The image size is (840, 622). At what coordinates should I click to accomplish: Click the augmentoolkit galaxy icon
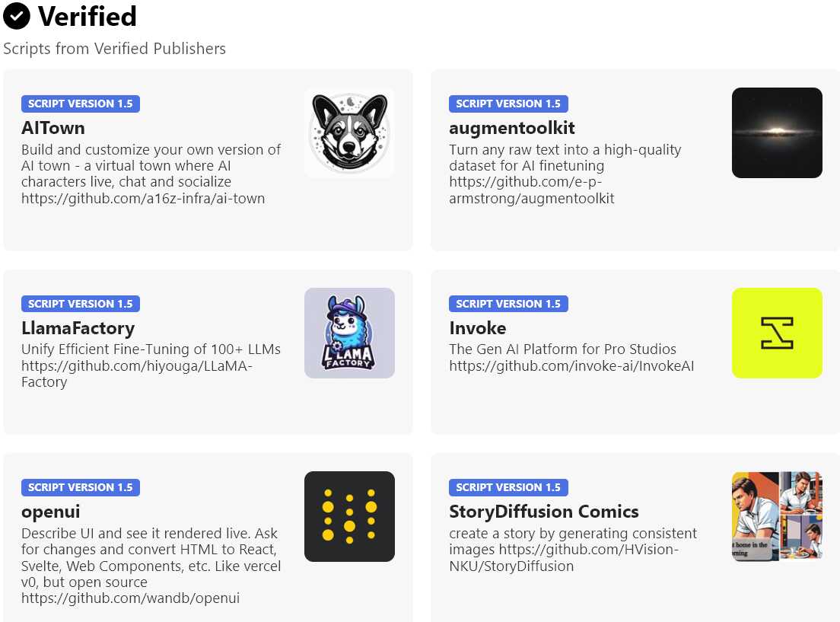tap(777, 132)
